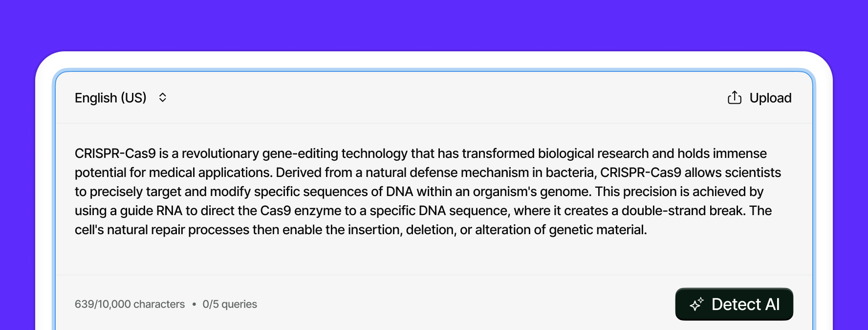This screenshot has height=330, width=868.
Task: Click the sparkle icon on Detect AI
Action: point(696,304)
